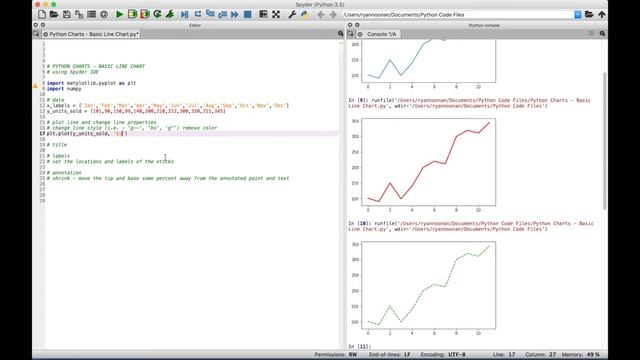
Task: Stop debugging with blue square
Action: coord(247,15)
